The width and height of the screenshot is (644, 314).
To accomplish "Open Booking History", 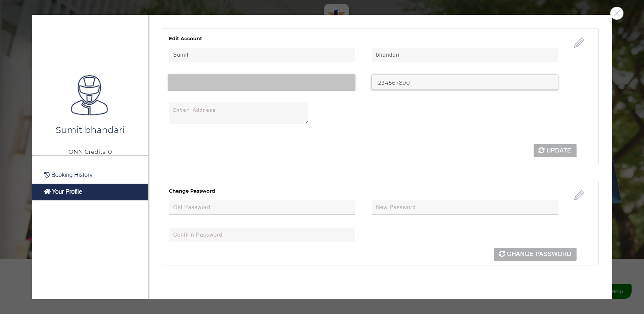I will point(71,175).
